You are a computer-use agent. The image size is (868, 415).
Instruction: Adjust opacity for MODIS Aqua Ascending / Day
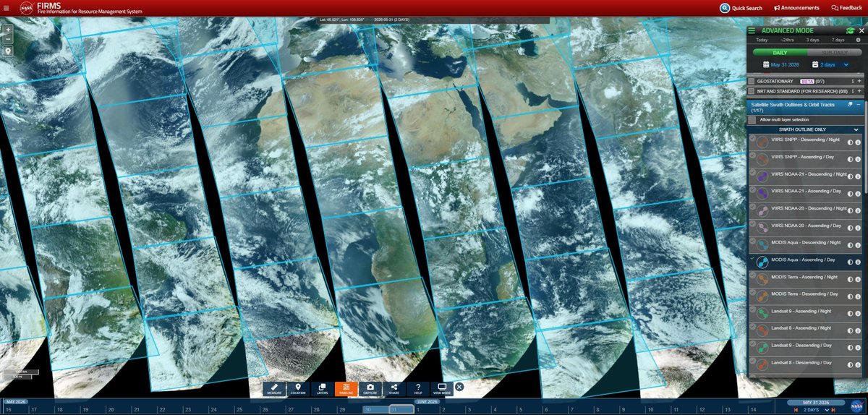tap(850, 261)
